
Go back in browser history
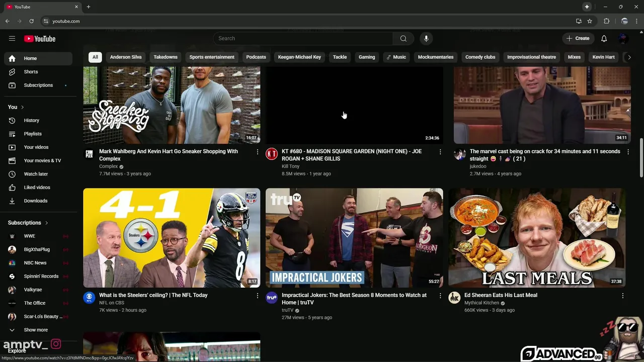pos(8,21)
